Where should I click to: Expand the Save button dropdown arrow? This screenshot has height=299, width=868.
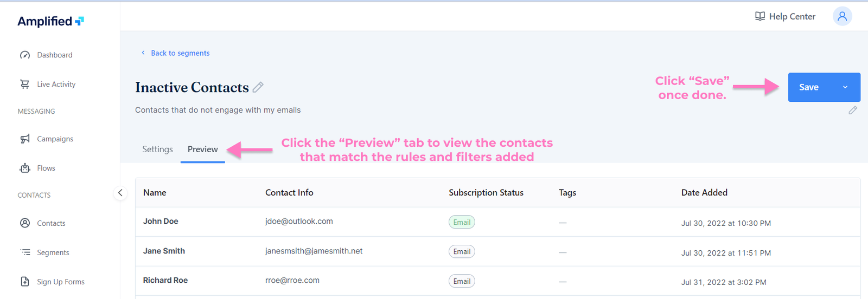pyautogui.click(x=845, y=87)
